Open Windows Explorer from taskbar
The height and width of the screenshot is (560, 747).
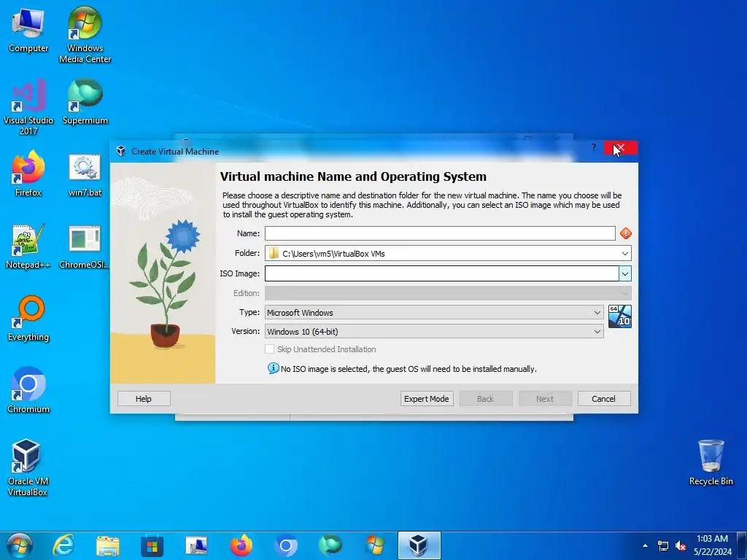108,546
